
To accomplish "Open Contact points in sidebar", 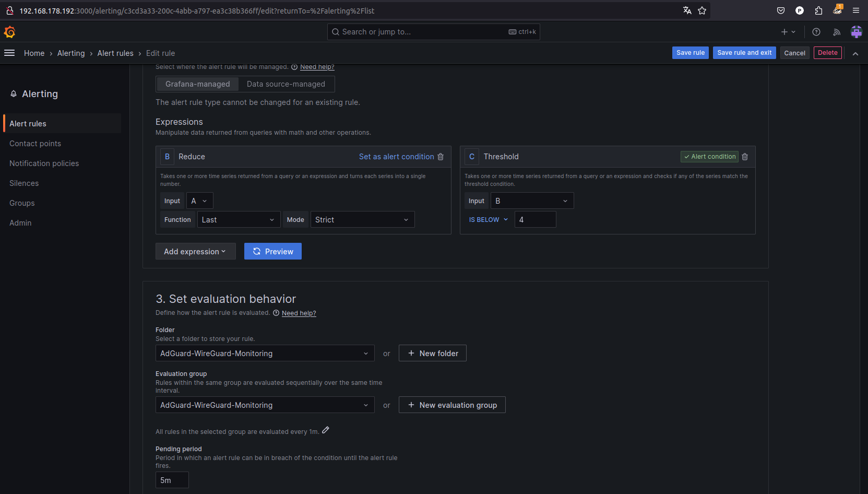I will point(35,144).
